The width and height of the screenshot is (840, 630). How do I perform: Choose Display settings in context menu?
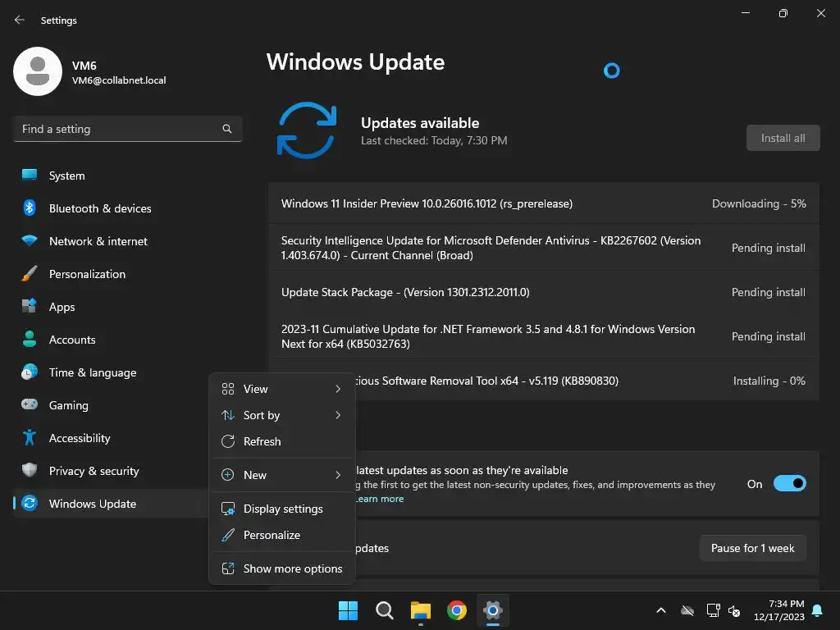282,509
